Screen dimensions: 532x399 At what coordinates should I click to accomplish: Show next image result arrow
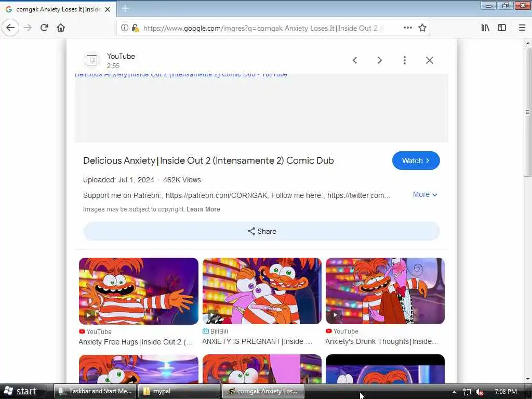380,60
